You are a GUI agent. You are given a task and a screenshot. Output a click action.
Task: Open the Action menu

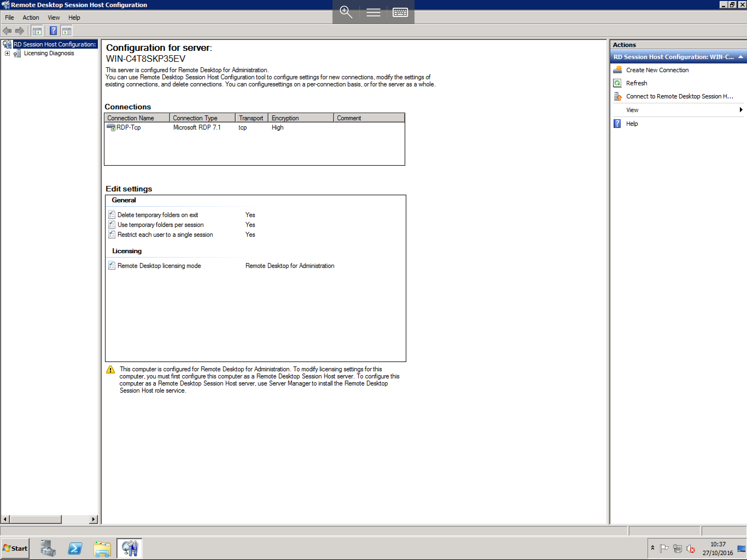pos(31,17)
